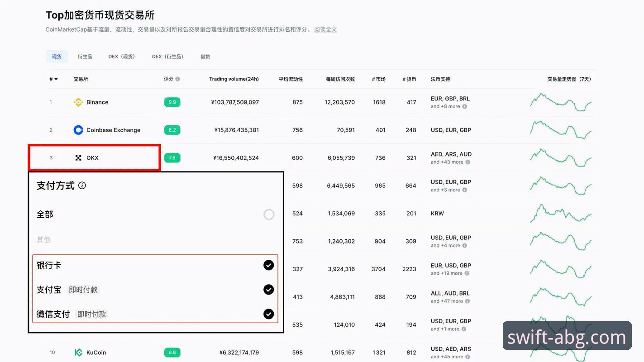Click markets count 3704
The width and height of the screenshot is (644, 362).
[x=378, y=269]
